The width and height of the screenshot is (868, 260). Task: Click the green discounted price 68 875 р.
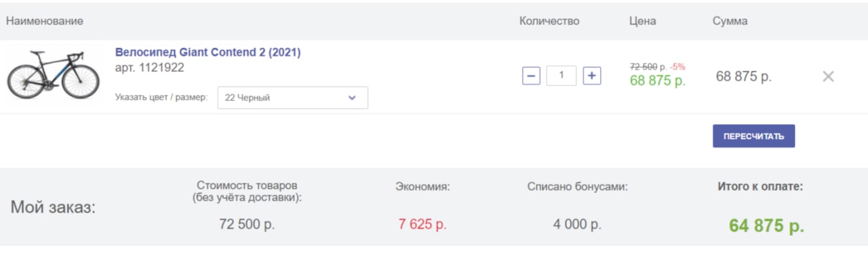(658, 81)
